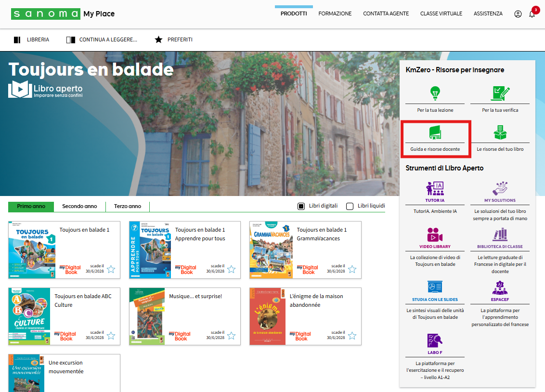Open Per la tua lezione lightbulb icon
Screen dimensions: 545x392
tap(435, 93)
